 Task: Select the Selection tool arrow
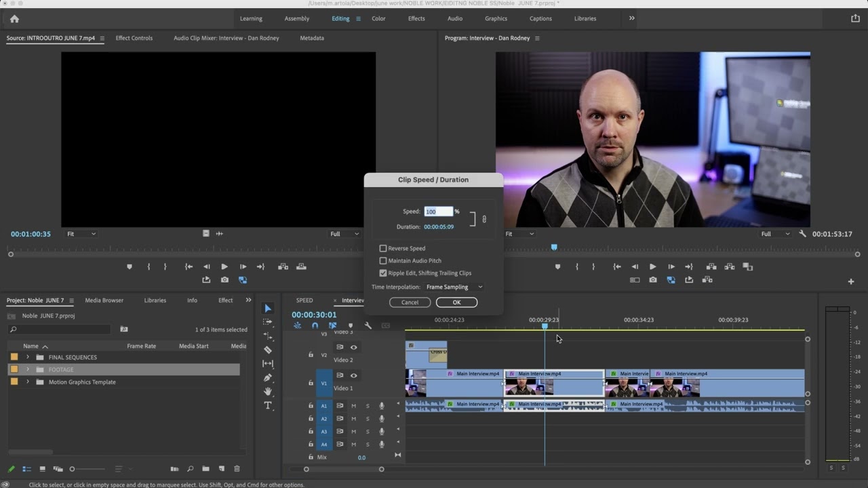[x=268, y=308]
